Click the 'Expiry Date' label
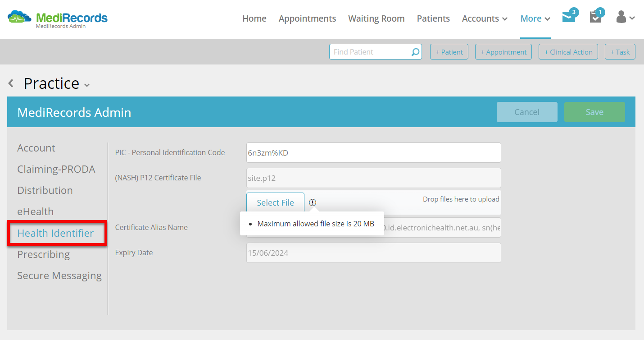This screenshot has height=340, width=644. 134,253
